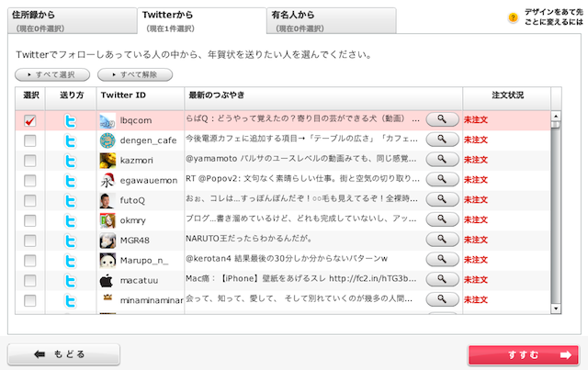
Task: Click the macatuu apple avatar
Action: [107, 281]
